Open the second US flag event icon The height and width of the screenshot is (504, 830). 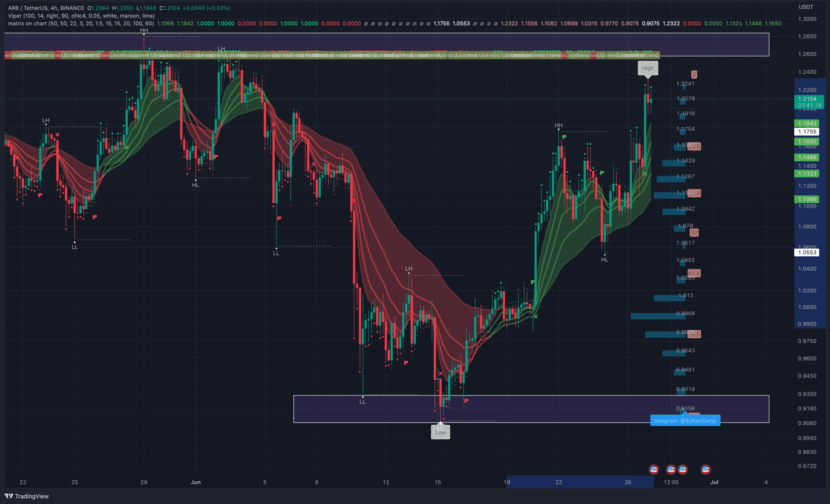[671, 470]
